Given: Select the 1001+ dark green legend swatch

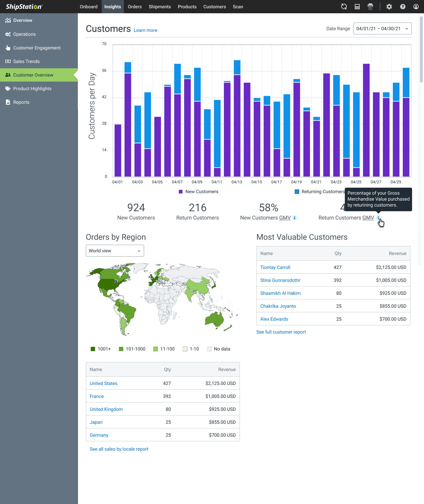Looking at the screenshot, I should [x=93, y=349].
